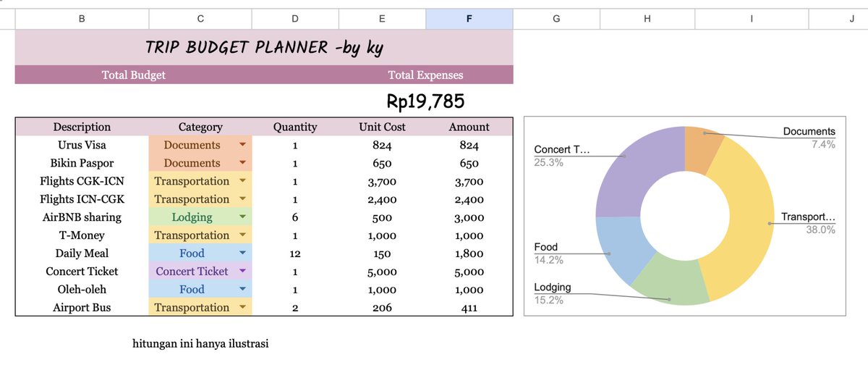The height and width of the screenshot is (365, 868).
Task: Open category dropdown for Flights ICN-CGK row
Action: 242,199
